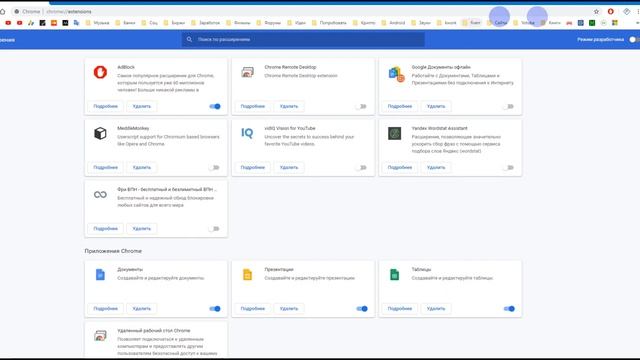Image resolution: width=640 pixels, height=360 pixels.
Task: Enable the MeddleMonkey extension toggle
Action: tap(214, 168)
